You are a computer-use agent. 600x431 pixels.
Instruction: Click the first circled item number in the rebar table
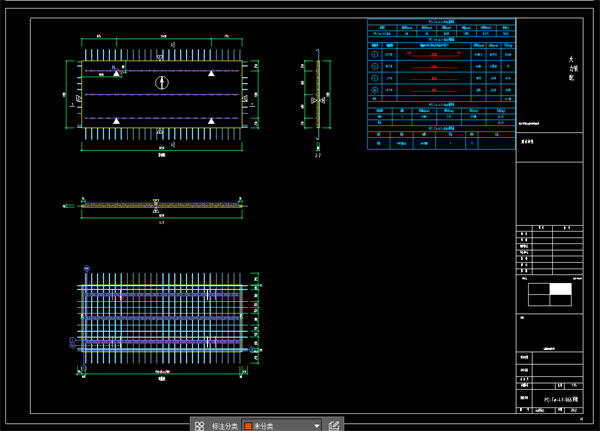375,54
